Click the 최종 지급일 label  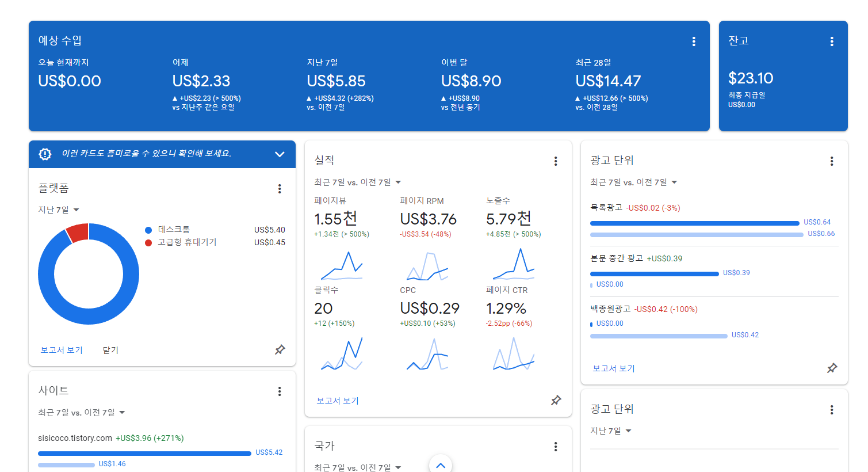click(x=747, y=95)
